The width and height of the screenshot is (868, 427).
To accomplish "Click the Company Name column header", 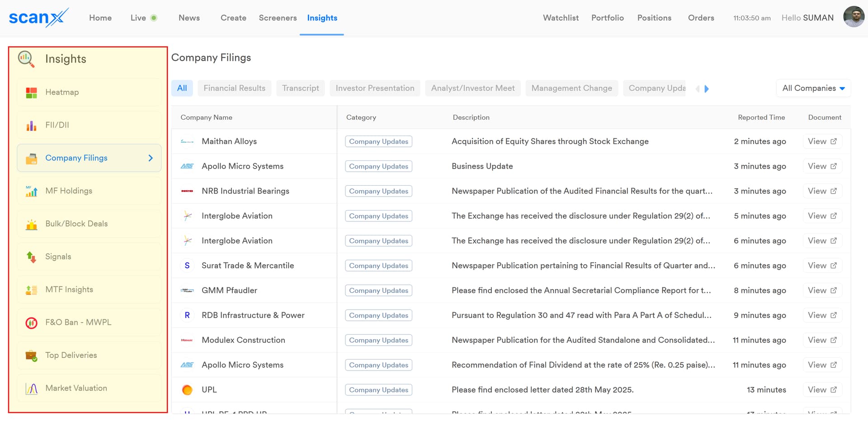I will 206,117.
